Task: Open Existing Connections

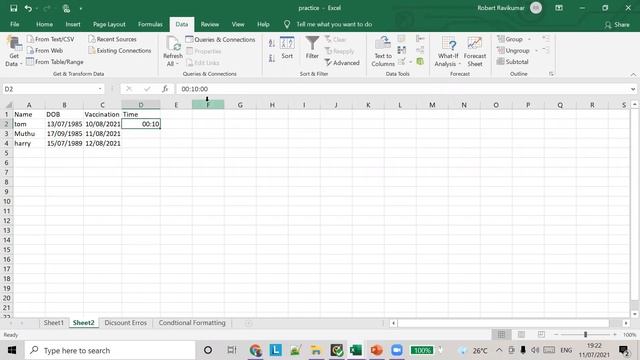Action: pos(120,51)
